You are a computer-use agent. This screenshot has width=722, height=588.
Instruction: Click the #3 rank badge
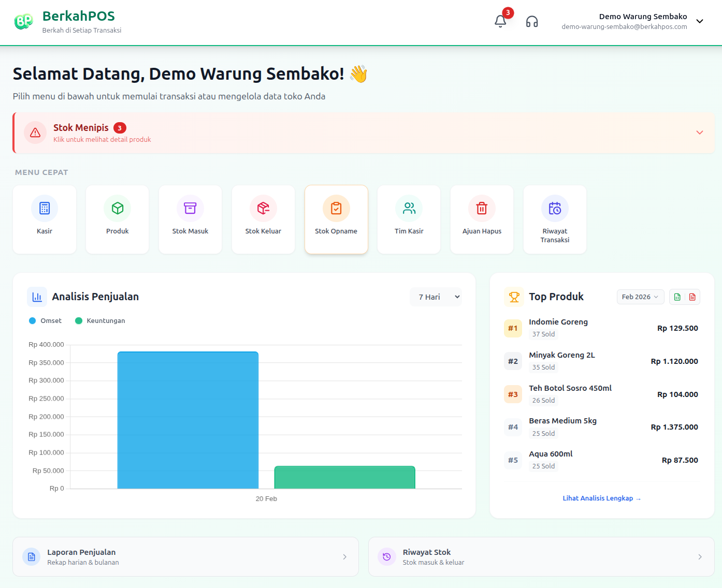tap(513, 394)
